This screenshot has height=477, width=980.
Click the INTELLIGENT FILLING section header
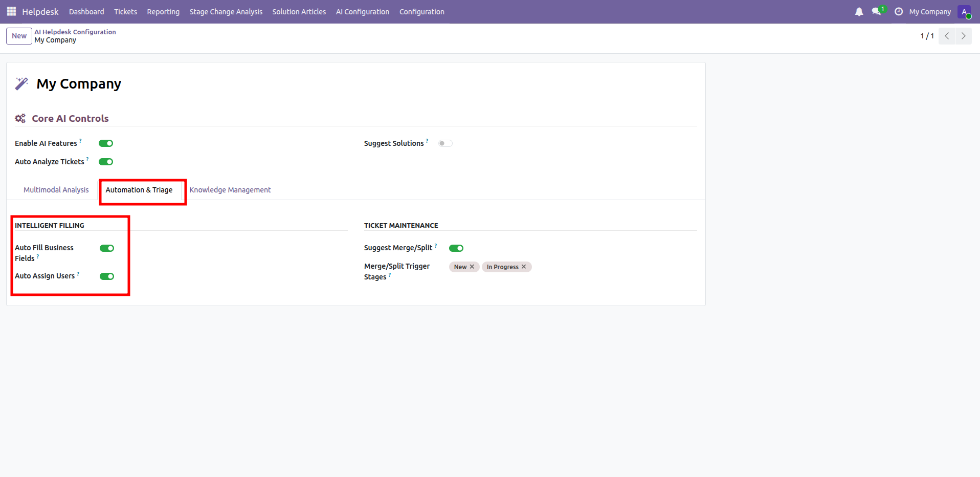tap(50, 225)
